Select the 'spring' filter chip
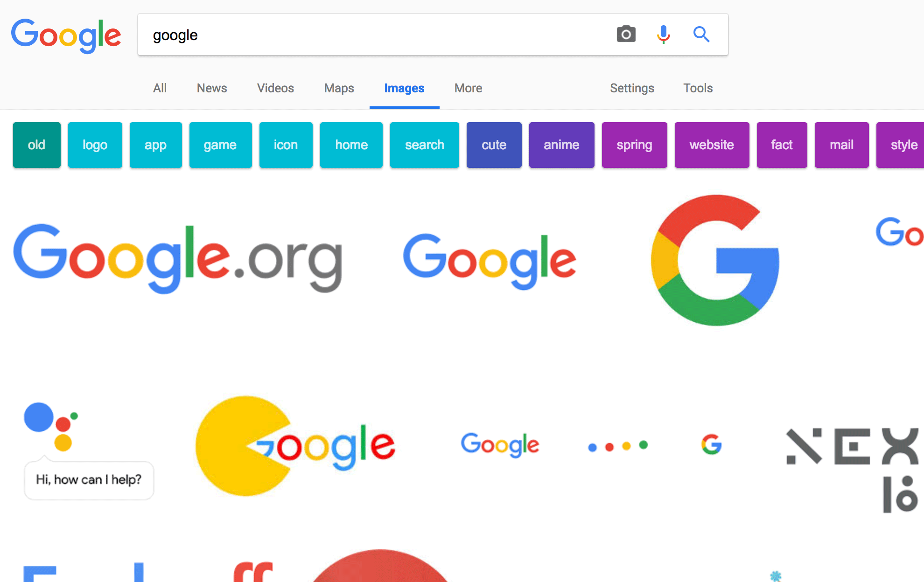 coord(634,145)
